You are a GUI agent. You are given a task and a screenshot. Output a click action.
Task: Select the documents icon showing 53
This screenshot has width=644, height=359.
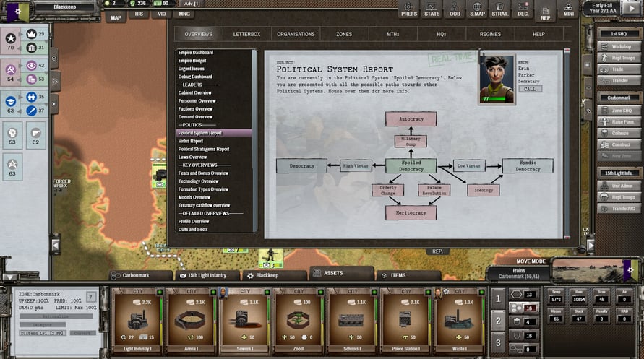click(x=32, y=79)
